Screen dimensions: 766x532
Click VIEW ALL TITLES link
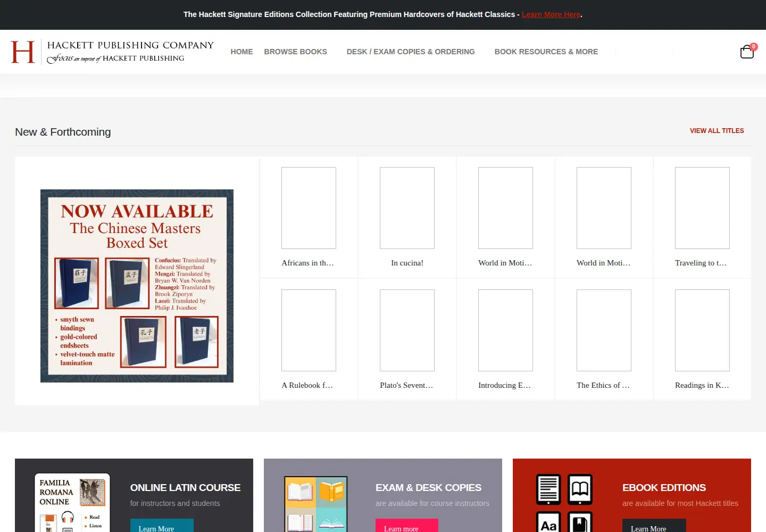(x=717, y=131)
